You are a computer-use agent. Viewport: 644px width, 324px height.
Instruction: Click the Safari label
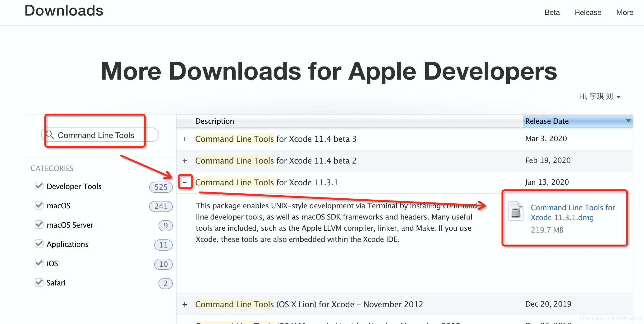tap(56, 283)
